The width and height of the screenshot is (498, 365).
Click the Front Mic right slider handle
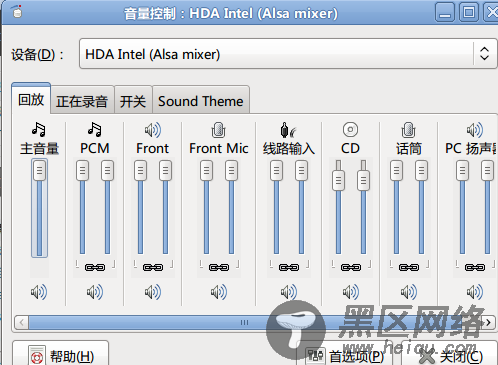click(231, 170)
